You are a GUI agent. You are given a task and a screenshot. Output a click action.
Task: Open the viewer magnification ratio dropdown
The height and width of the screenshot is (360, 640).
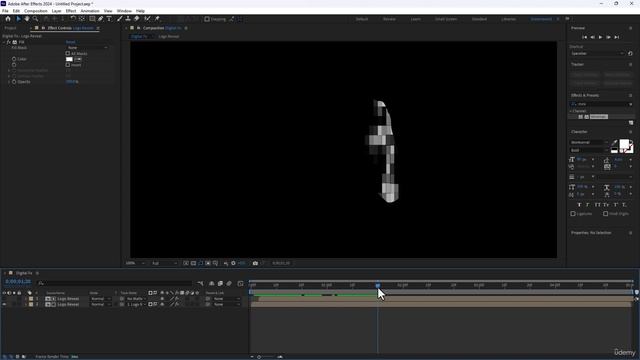135,263
